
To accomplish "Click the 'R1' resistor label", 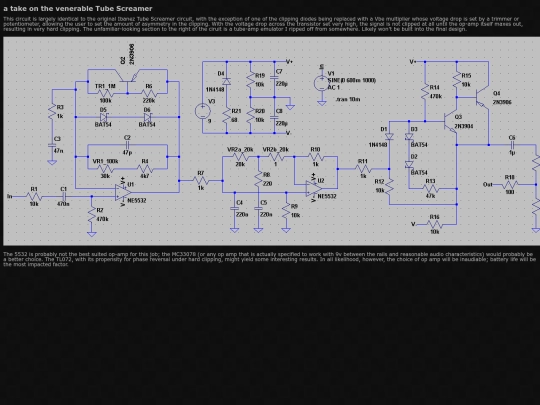I will coord(34,189).
